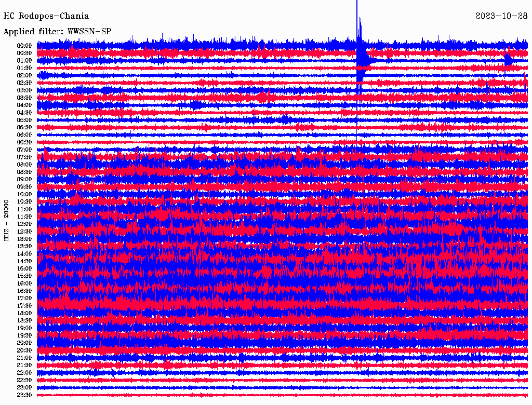This screenshot has width=532, height=405.
Task: Select the 07:00 time row label
Action: tap(24, 150)
